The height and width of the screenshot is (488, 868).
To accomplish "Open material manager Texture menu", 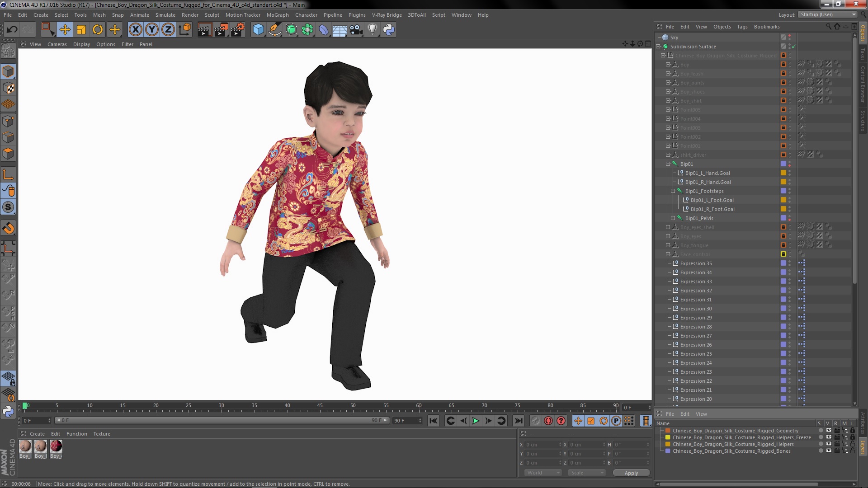I will pyautogui.click(x=102, y=434).
